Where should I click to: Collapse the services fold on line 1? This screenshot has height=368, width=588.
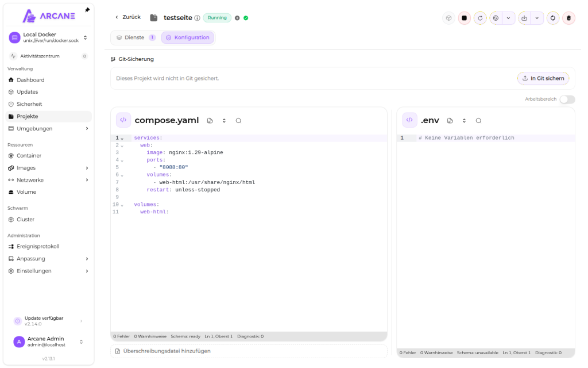[x=122, y=139]
